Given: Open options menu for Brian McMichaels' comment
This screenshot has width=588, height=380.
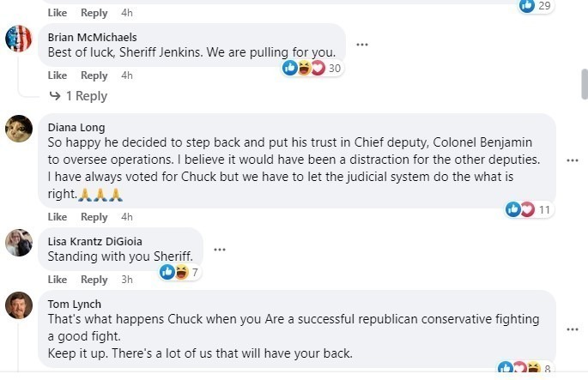Looking at the screenshot, I should (362, 45).
